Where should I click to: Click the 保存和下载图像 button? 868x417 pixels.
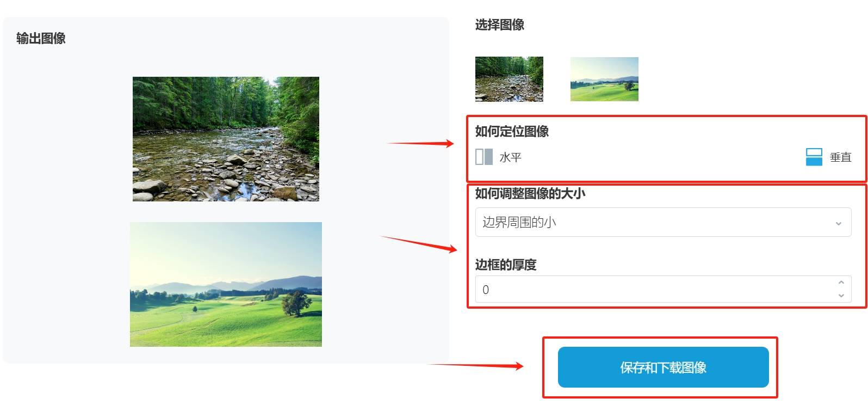tap(663, 367)
